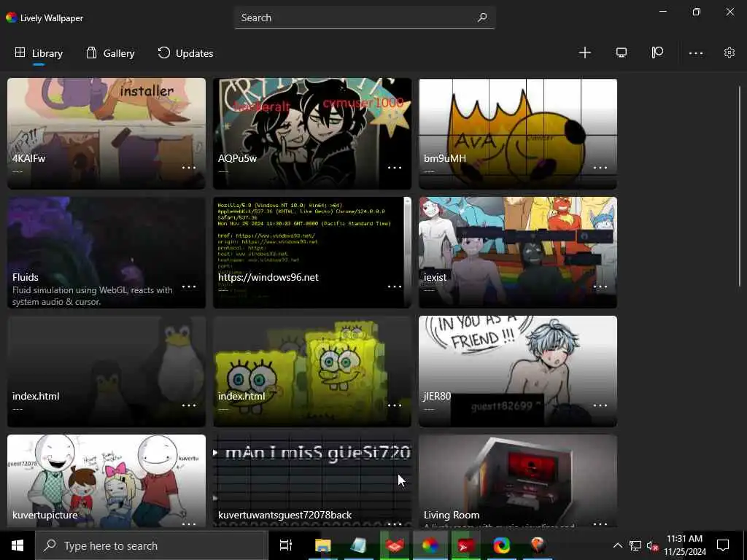Open options menu for jlER80 wallpaper

pyautogui.click(x=600, y=405)
